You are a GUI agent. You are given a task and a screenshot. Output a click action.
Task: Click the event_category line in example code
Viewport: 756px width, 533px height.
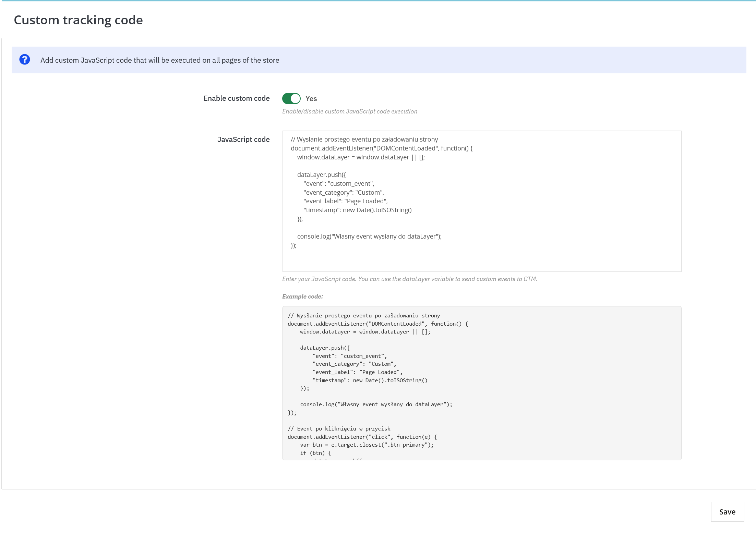click(x=354, y=364)
